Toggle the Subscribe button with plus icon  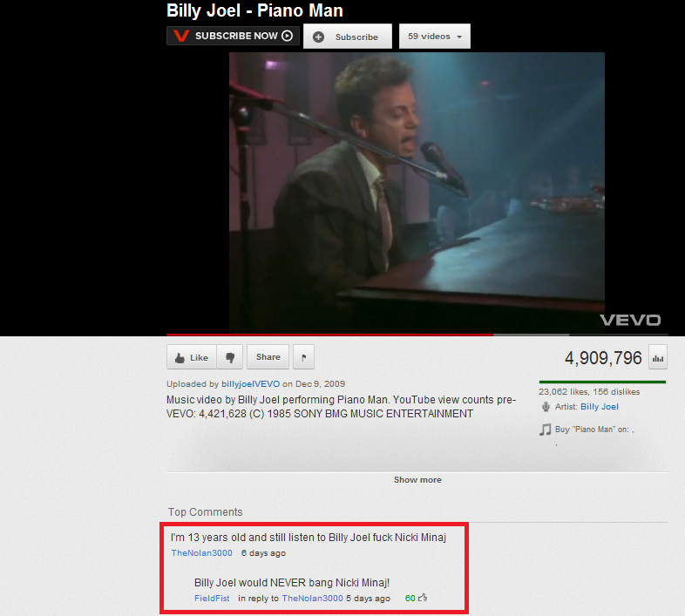click(x=348, y=37)
